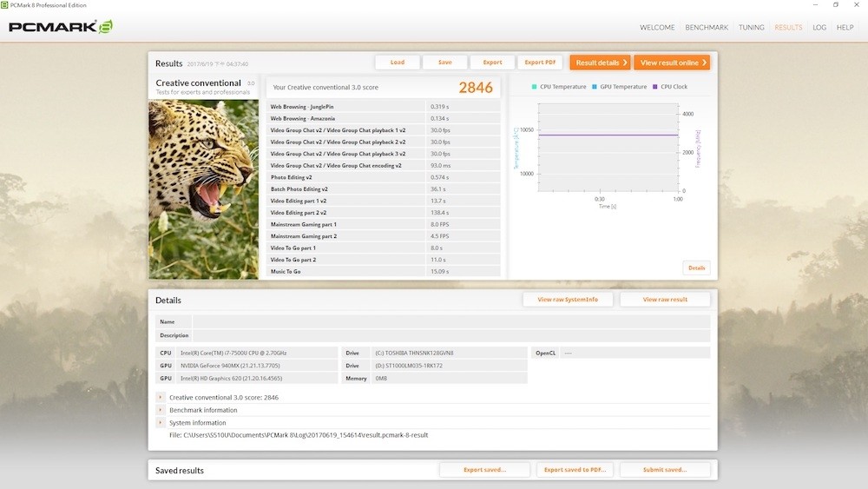Switch to the Benchmark tab
The width and height of the screenshot is (868, 489).
coord(707,28)
